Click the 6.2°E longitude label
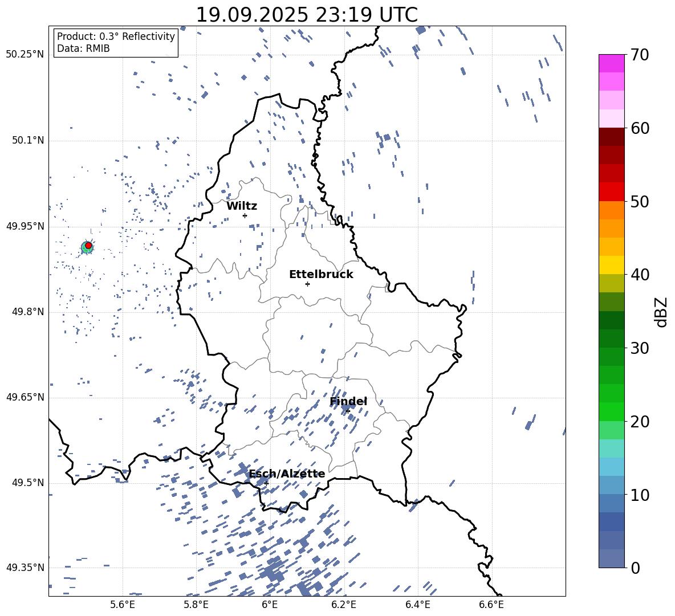Screen dimensions: 675x616 pos(344,605)
